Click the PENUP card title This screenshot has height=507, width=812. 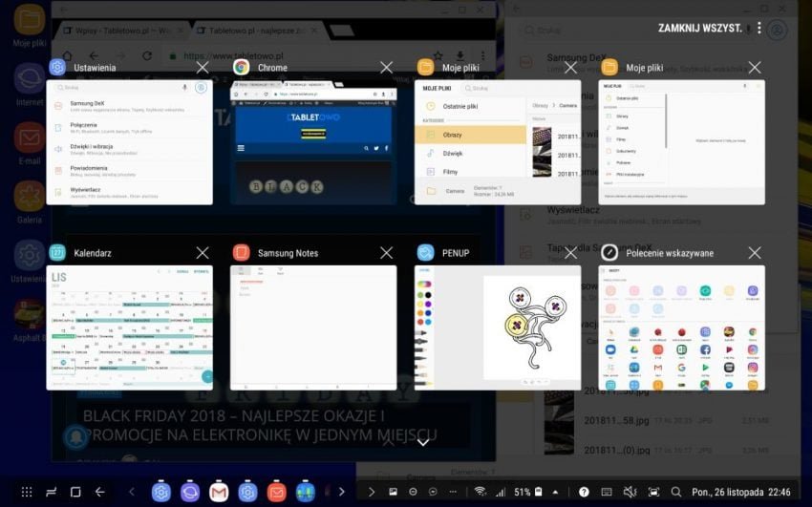click(x=456, y=253)
